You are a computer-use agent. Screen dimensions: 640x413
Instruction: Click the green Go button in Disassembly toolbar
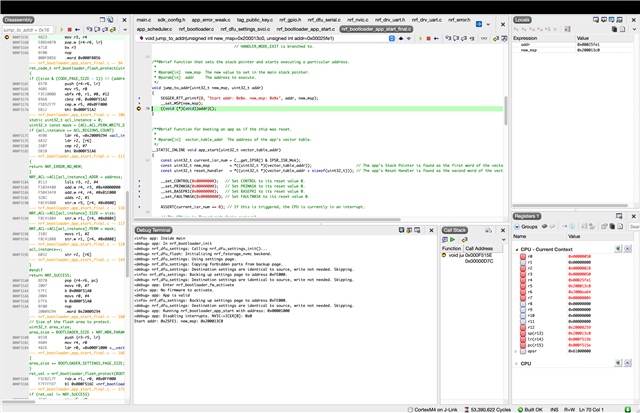62,29
